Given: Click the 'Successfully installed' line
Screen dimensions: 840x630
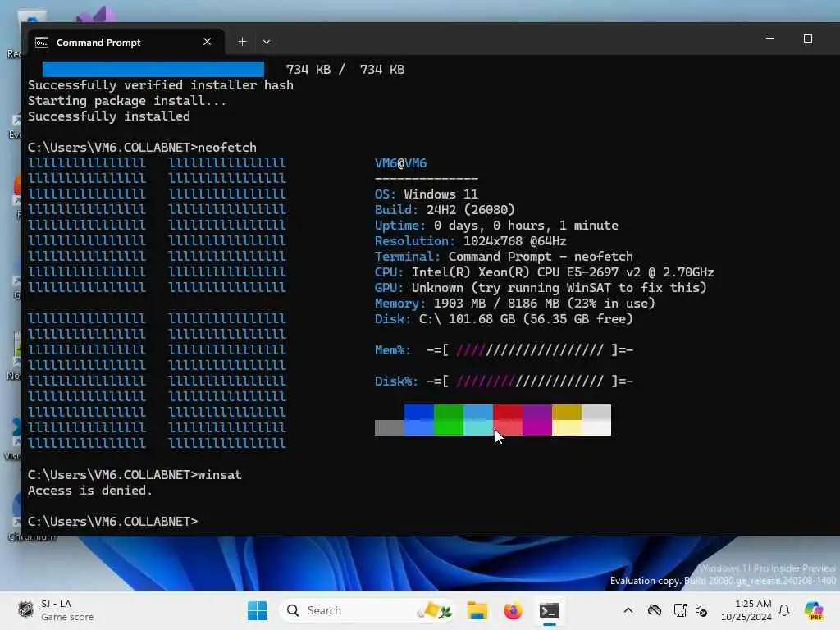Looking at the screenshot, I should click(109, 116).
